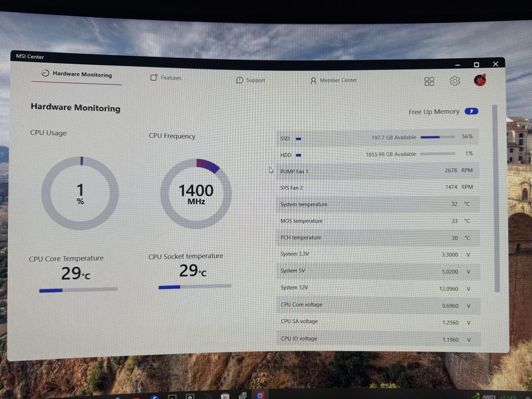Click the MSI Center title text

(30, 56)
